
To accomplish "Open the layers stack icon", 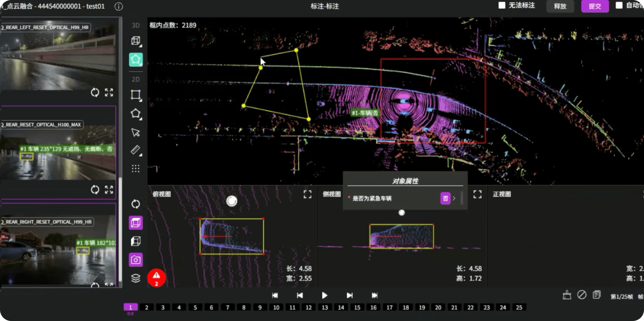I will [136, 278].
